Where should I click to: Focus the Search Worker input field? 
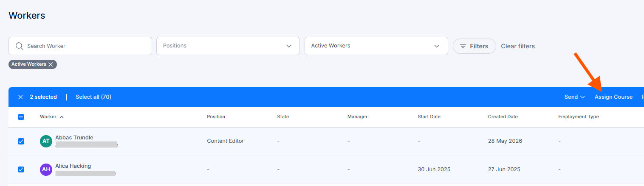click(x=80, y=46)
